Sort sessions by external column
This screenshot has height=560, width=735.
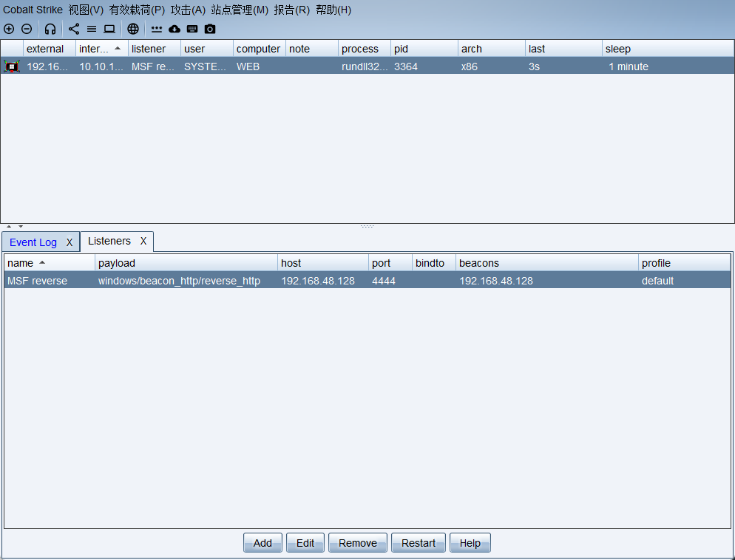point(50,49)
